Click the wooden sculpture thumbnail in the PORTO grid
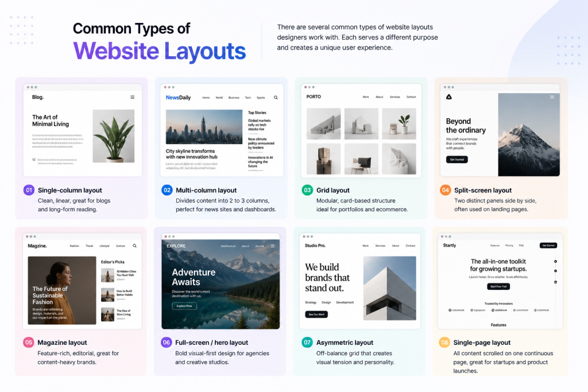The image size is (588, 392). [x=323, y=159]
